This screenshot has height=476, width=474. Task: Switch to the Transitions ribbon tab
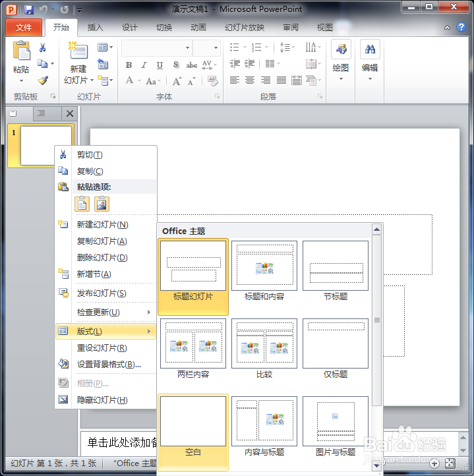tap(164, 28)
